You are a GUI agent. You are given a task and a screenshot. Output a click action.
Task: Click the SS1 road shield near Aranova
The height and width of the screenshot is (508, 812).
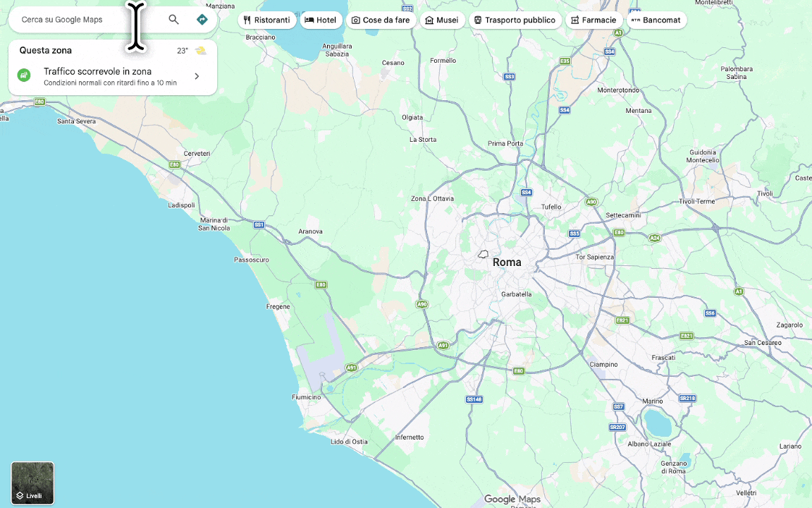[259, 224]
